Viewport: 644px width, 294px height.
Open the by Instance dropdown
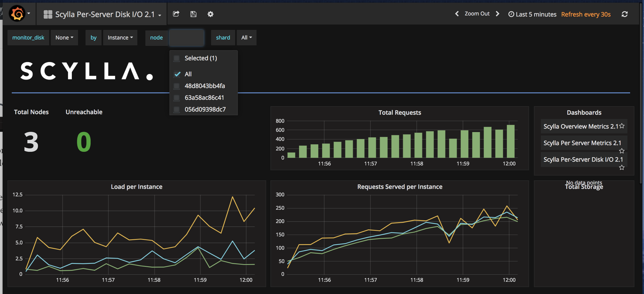coord(120,38)
